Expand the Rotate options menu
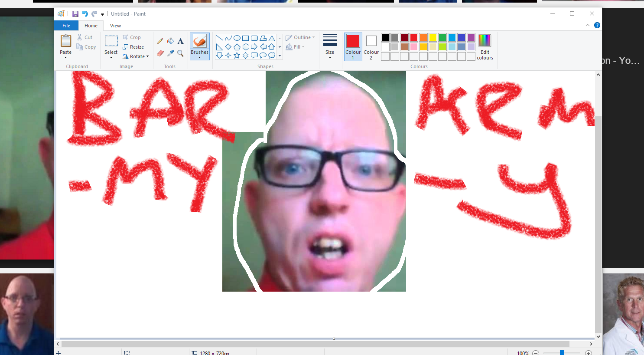Viewport: 644px width, 355px height. (148, 56)
